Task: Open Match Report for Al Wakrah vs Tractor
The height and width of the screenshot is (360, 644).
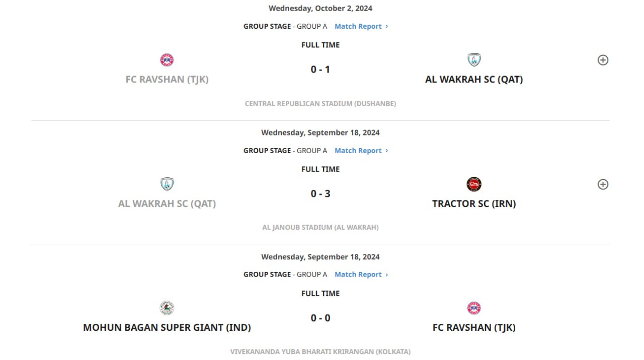Action: point(361,151)
